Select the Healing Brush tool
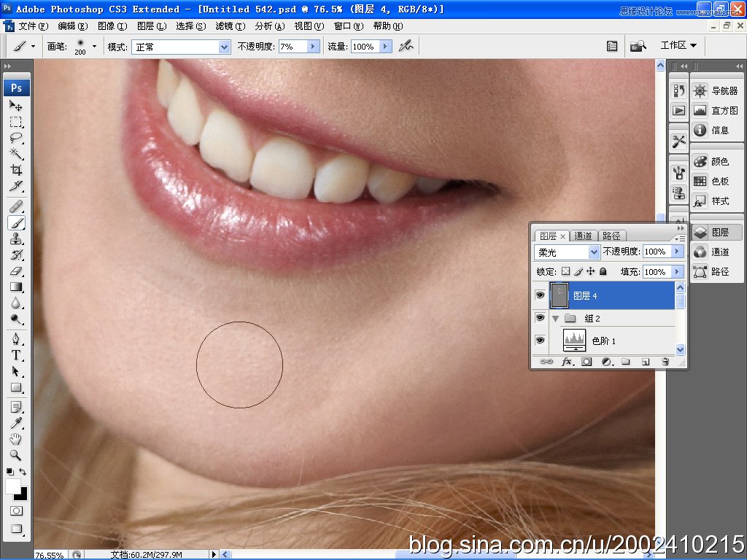Image resolution: width=747 pixels, height=560 pixels. 16,206
